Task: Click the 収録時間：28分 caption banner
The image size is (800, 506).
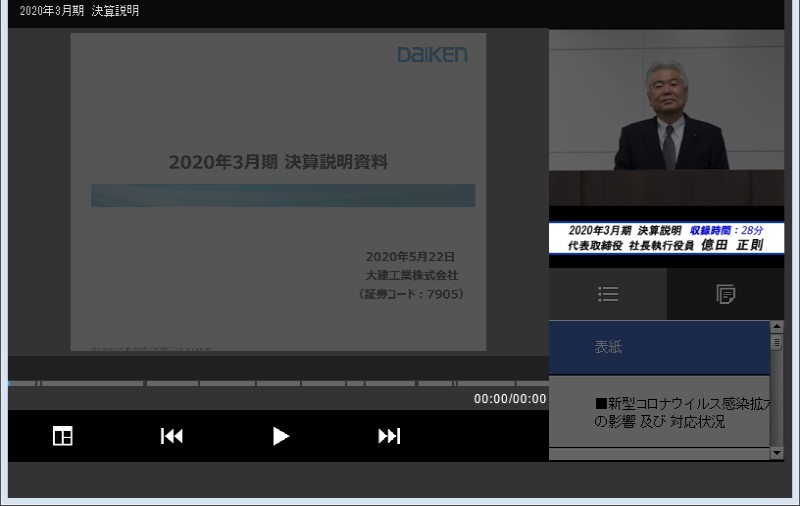Action: pyautogui.click(x=666, y=238)
